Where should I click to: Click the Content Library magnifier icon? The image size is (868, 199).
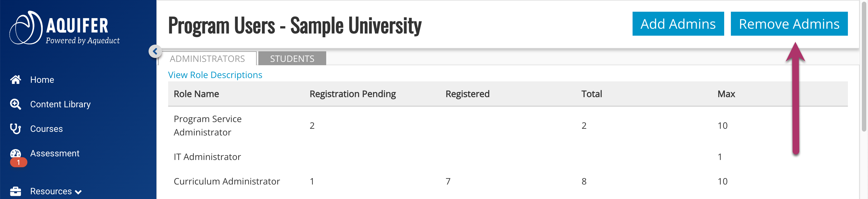tap(16, 104)
